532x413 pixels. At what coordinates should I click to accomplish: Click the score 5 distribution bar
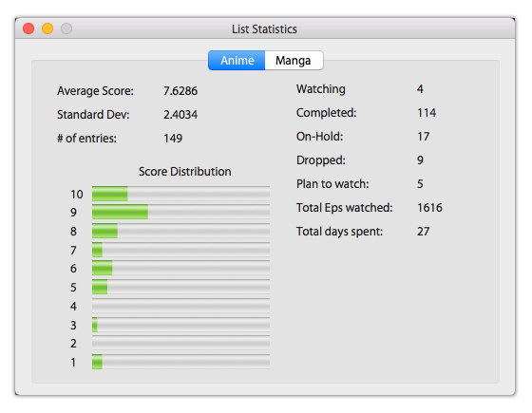coord(180,287)
